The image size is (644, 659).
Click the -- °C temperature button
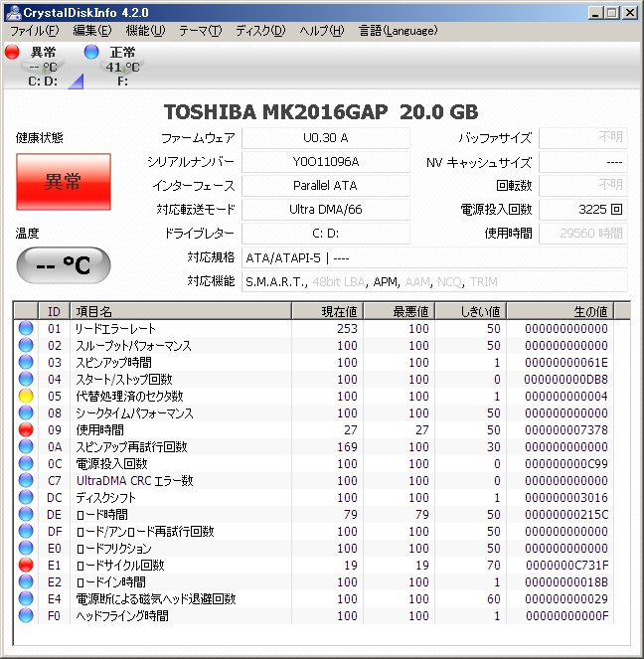(64, 265)
